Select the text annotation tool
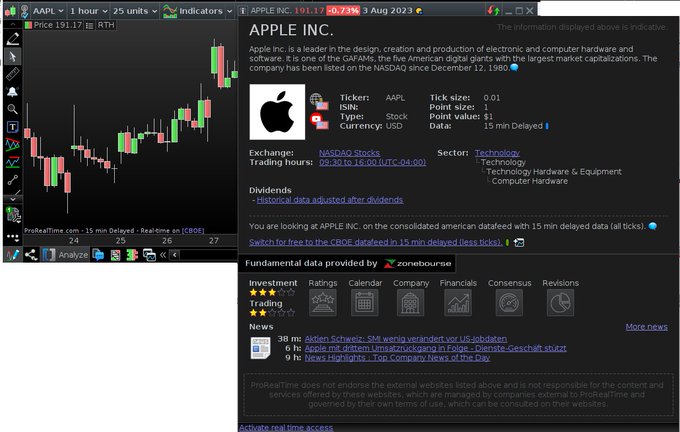This screenshot has height=432, width=680. [13, 127]
